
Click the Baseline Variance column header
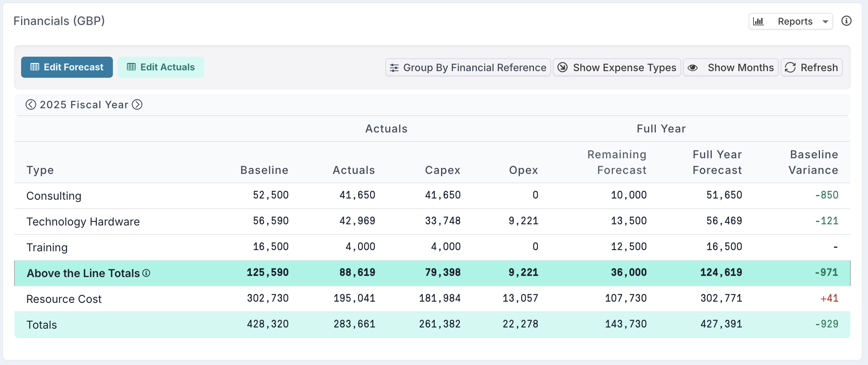coord(813,162)
